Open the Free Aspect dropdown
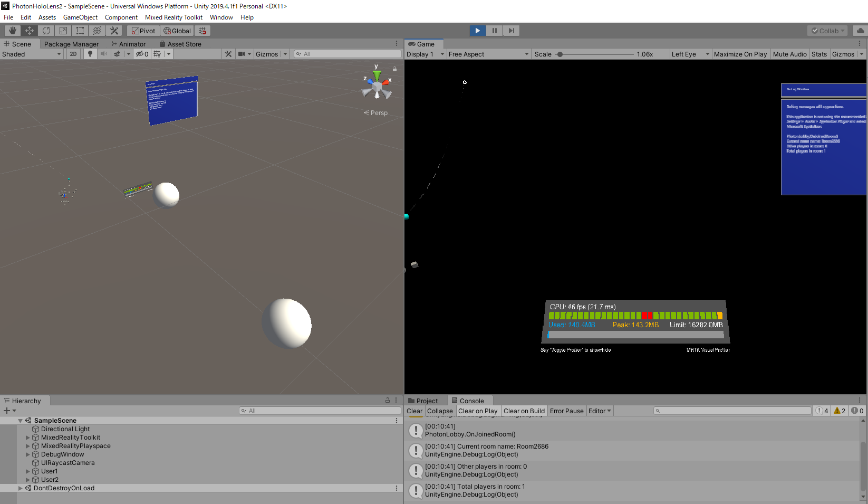868x504 pixels. tap(488, 54)
